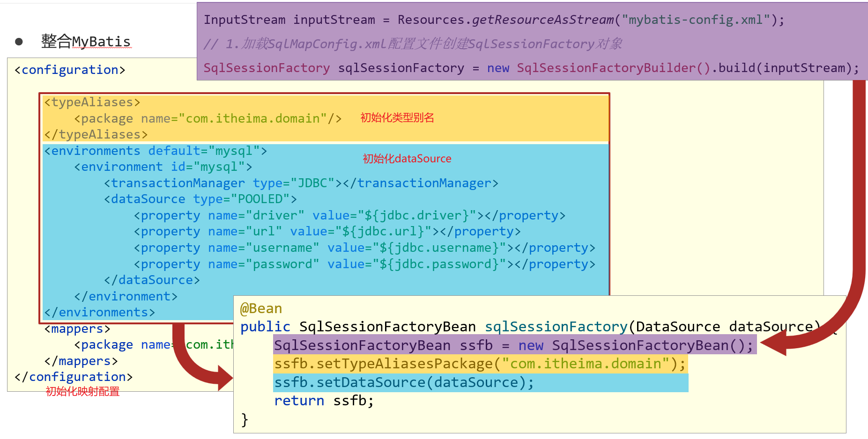
Task: Click the red label 初始化类型别名
Action: tap(397, 117)
